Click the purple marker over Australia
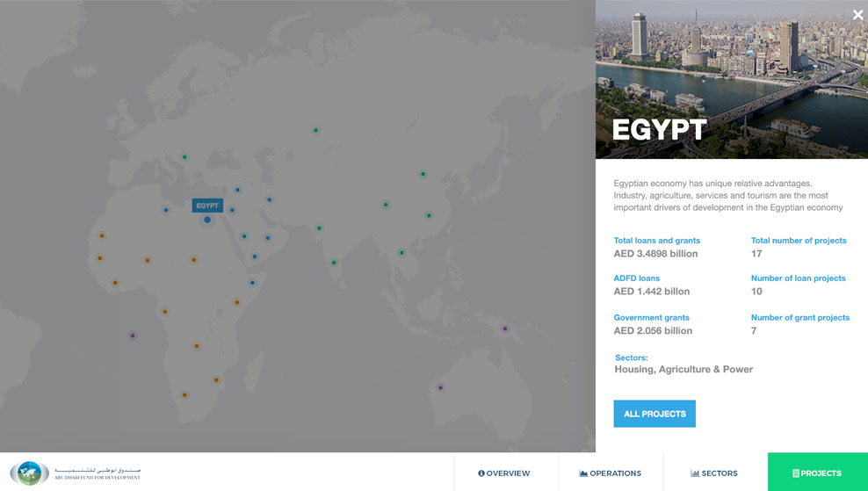868x491 pixels. 441,387
